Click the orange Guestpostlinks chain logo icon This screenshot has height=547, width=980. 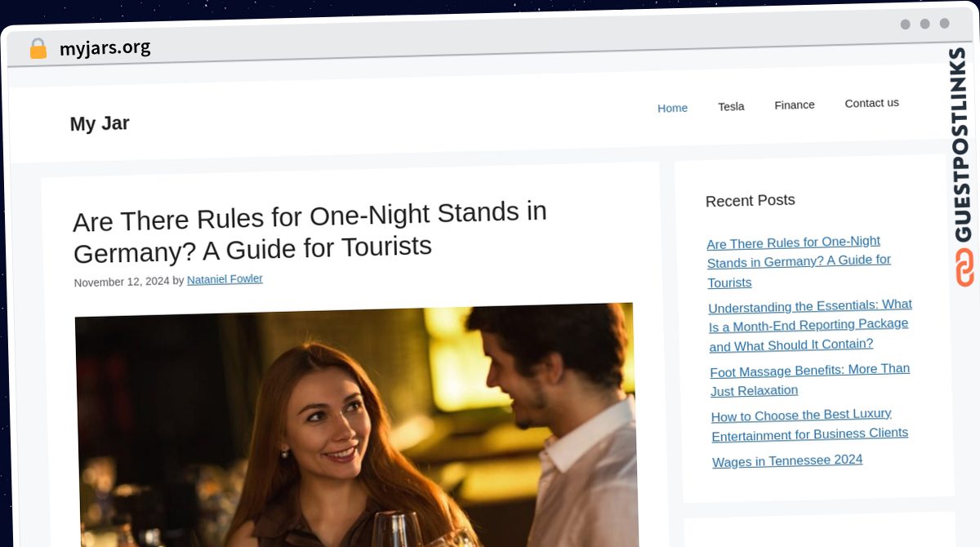coord(964,268)
